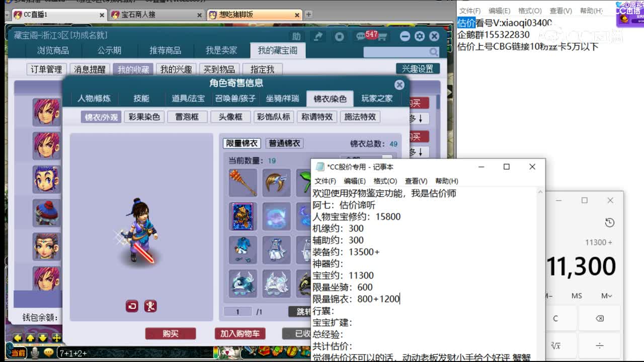Open 格式(O) menu in CC股价专用 notepad
644x362 pixels.
pyautogui.click(x=385, y=181)
